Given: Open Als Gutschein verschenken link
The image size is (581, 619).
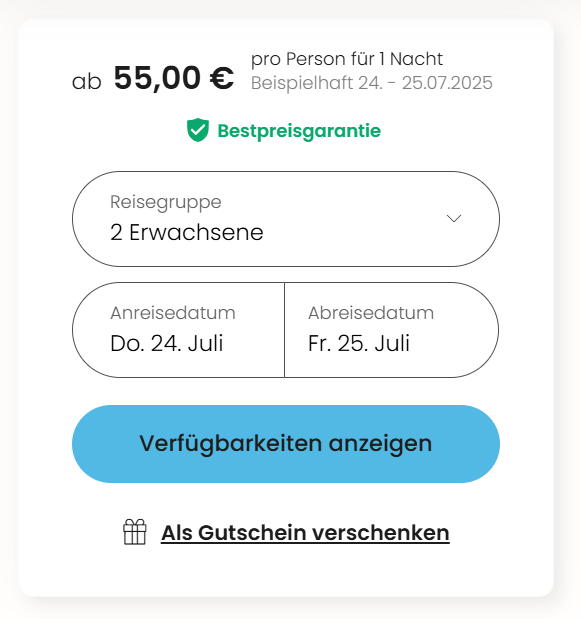Looking at the screenshot, I should pos(305,533).
